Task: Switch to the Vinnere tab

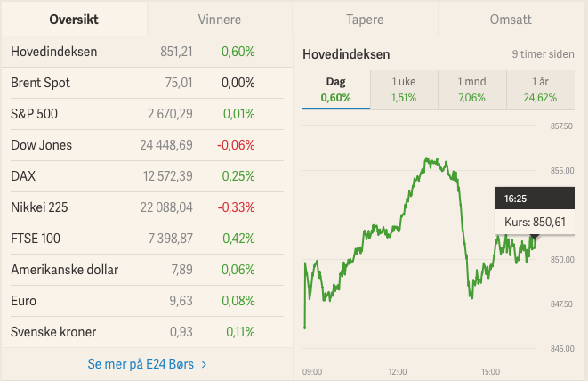Action: pos(218,19)
